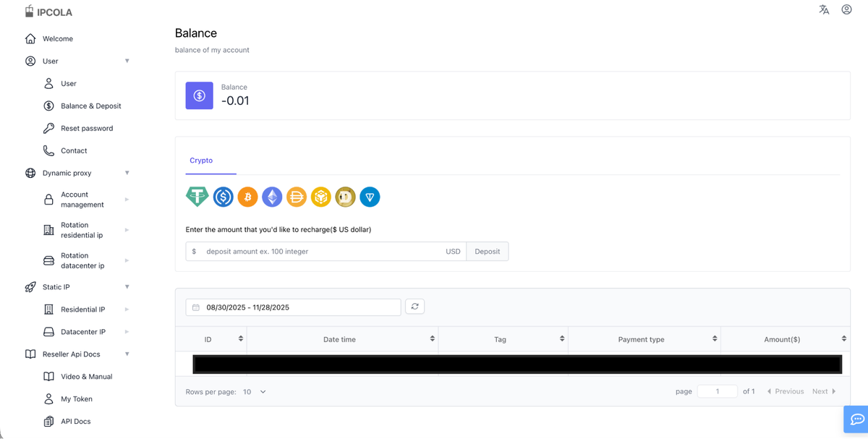
Task: Open Reset password from the sidebar
Action: point(87,128)
